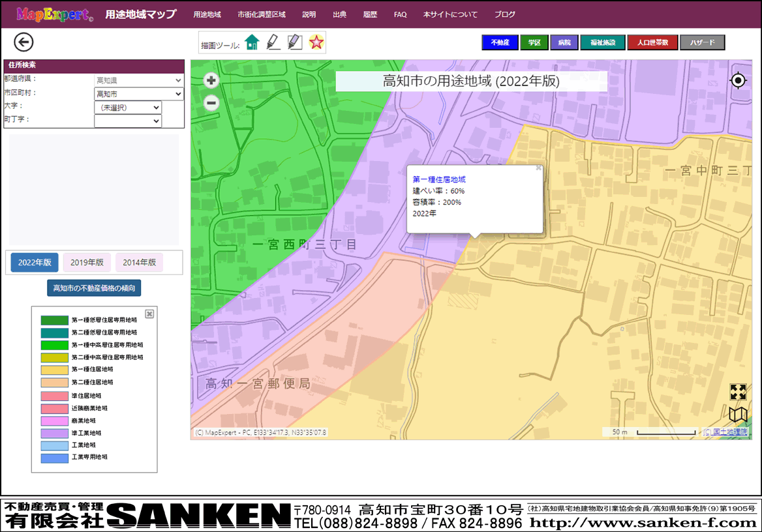The image size is (762, 532).
Task: Toggle the 不動産 layer button
Action: tap(500, 42)
